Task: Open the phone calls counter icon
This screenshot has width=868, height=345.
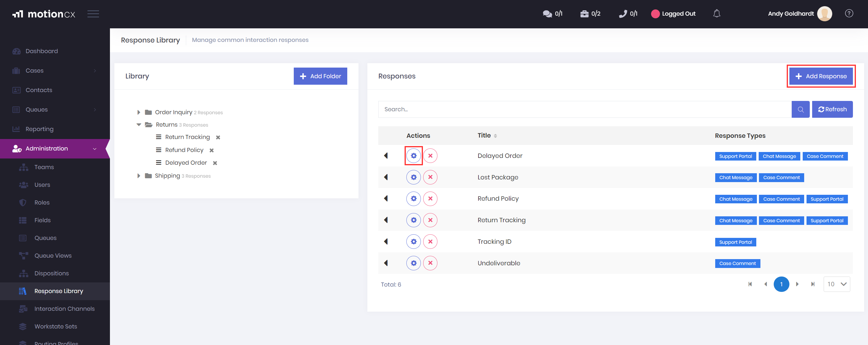Action: [x=628, y=14]
